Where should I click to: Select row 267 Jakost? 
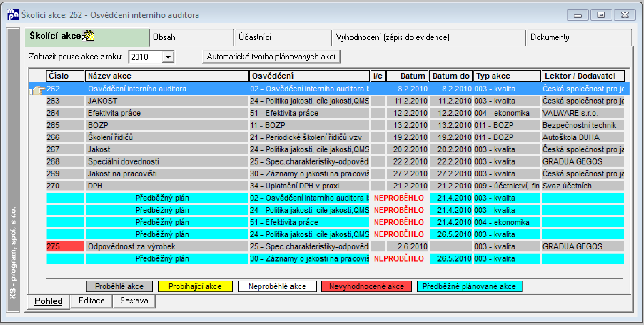[x=335, y=150]
